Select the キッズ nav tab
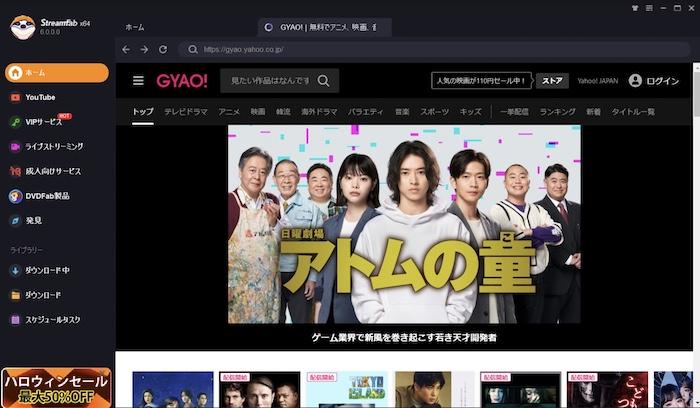 [471, 112]
